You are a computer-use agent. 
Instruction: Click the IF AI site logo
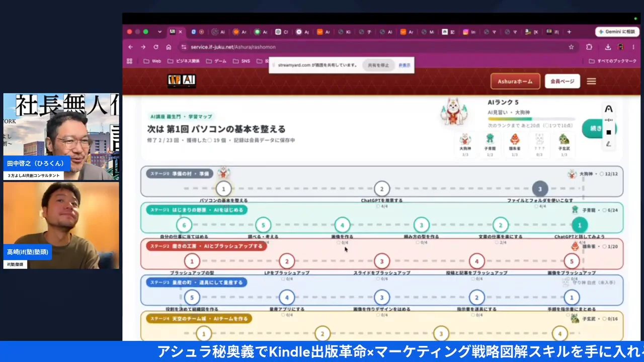[182, 80]
